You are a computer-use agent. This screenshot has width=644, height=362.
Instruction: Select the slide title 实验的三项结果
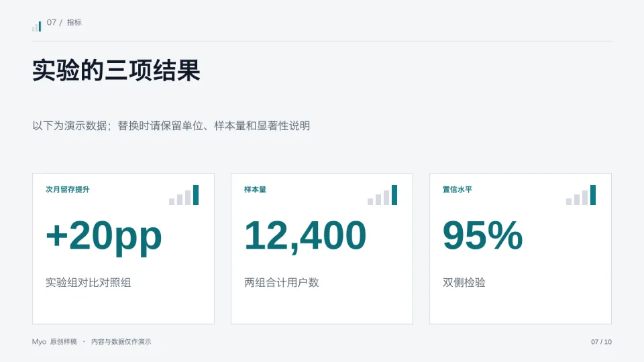pos(116,70)
